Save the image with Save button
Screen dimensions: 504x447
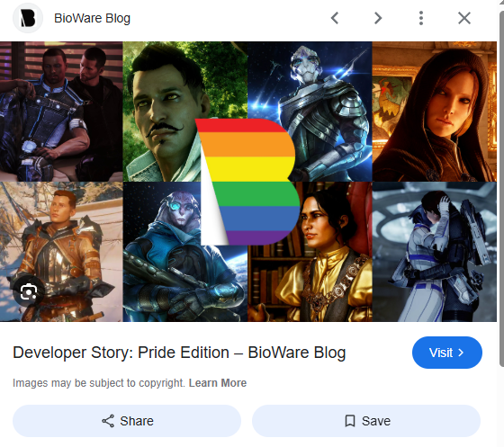[366, 421]
